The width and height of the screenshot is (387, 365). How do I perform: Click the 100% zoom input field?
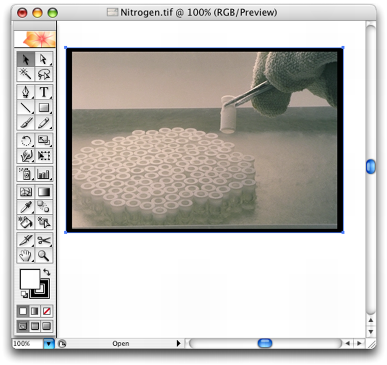click(28, 343)
